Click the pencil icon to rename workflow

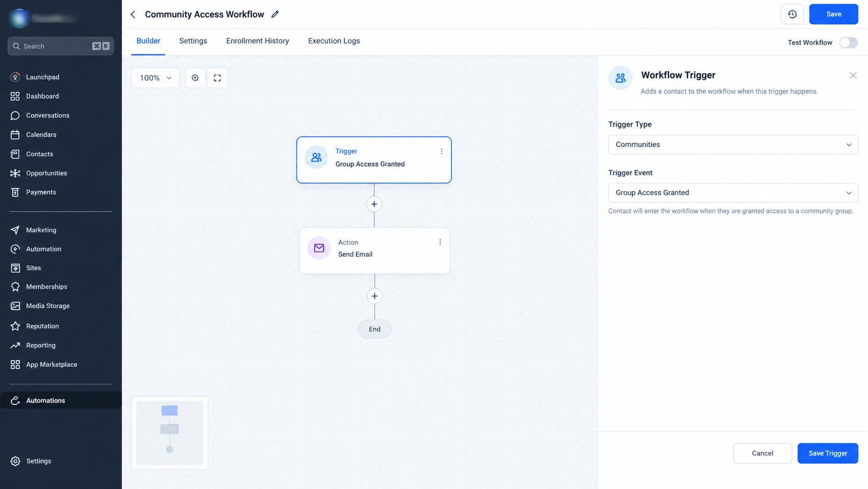click(x=275, y=15)
